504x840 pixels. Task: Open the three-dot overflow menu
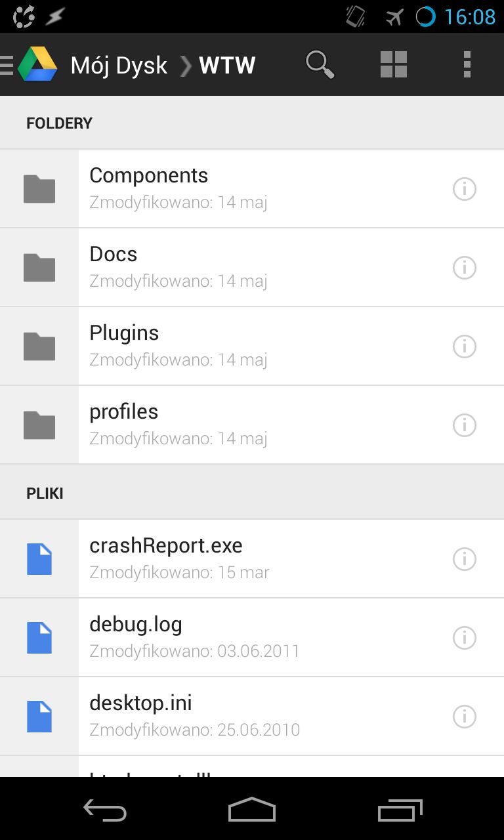coord(467,64)
